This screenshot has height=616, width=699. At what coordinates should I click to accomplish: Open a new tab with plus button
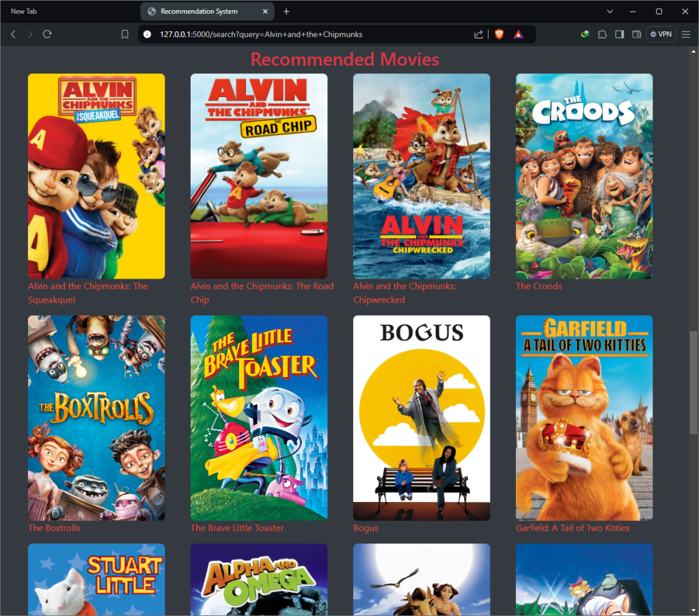click(x=286, y=12)
